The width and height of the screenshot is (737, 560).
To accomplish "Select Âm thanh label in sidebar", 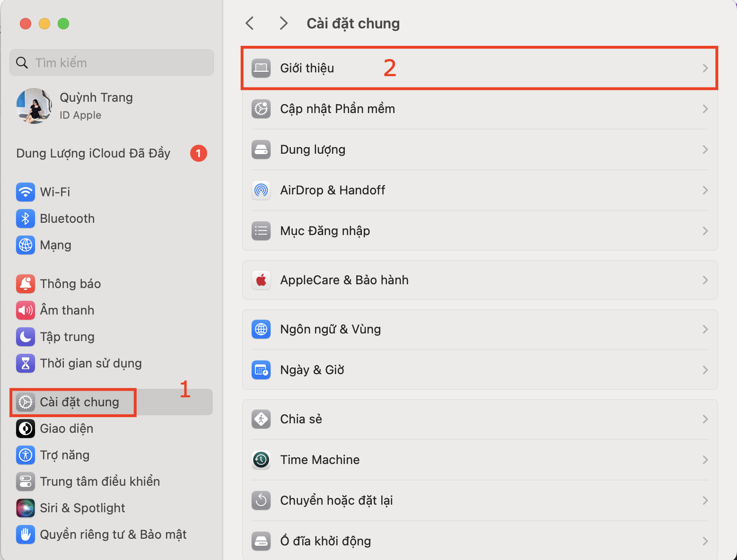I will [x=67, y=310].
